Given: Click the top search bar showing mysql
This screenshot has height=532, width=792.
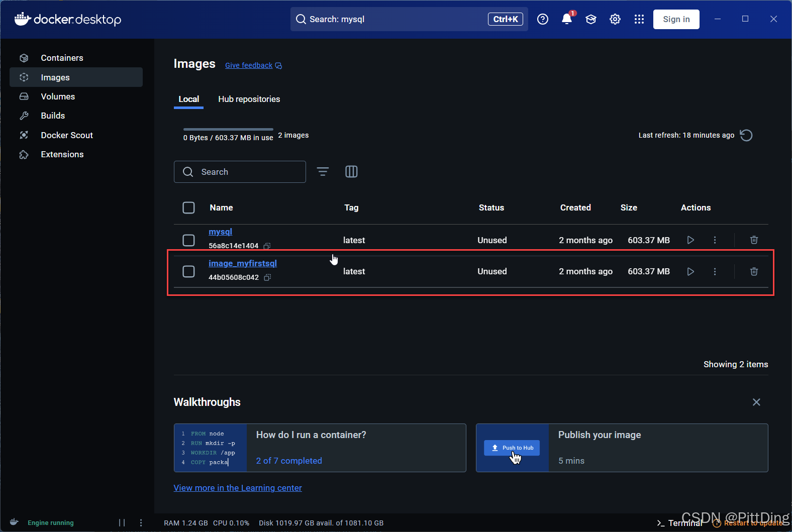Looking at the screenshot, I should (x=409, y=19).
